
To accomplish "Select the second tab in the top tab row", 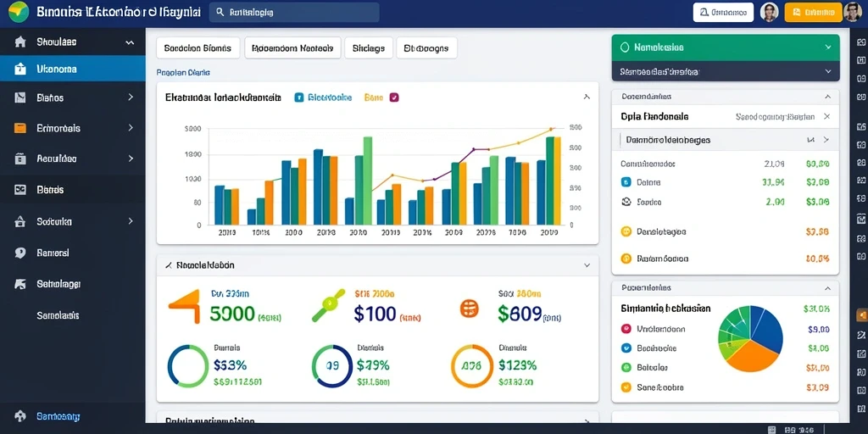I will (292, 48).
